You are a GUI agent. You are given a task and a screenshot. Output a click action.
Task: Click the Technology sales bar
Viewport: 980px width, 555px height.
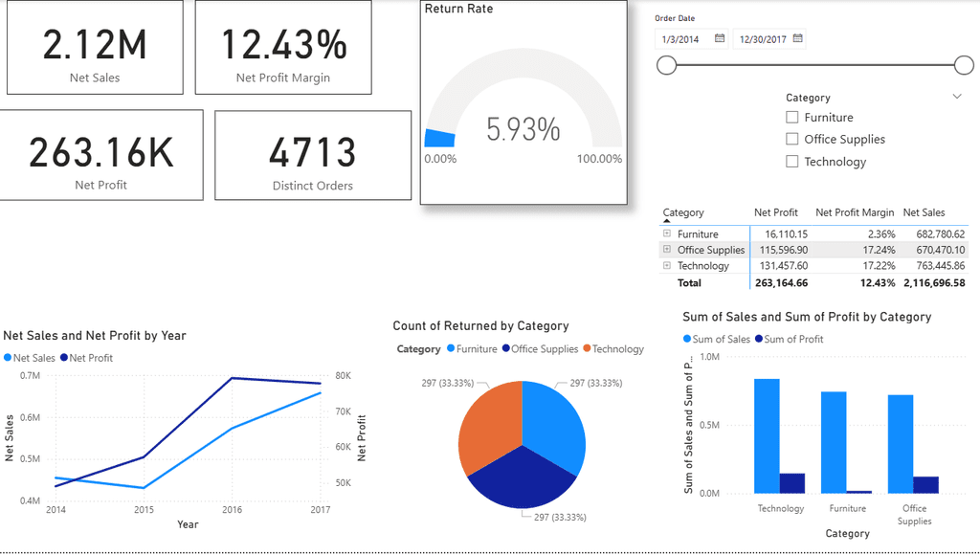(767, 436)
